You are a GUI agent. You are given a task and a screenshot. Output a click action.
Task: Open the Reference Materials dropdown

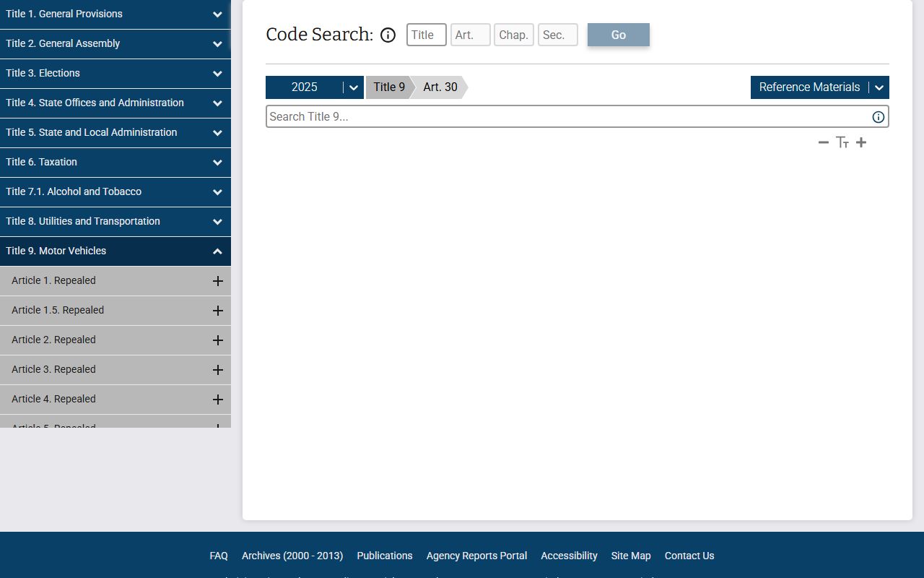coord(879,87)
